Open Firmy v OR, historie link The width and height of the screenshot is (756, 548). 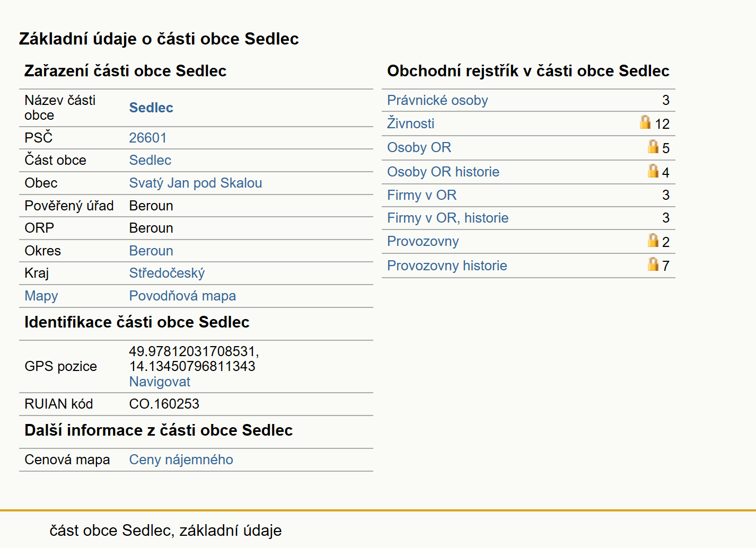tap(447, 218)
